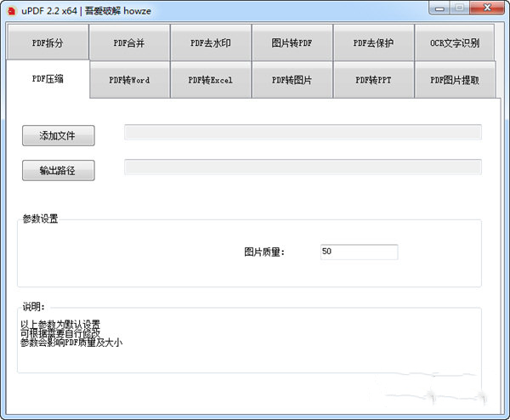This screenshot has width=510, height=420.
Task: Open the PDF拆分 tab
Action: pos(48,43)
